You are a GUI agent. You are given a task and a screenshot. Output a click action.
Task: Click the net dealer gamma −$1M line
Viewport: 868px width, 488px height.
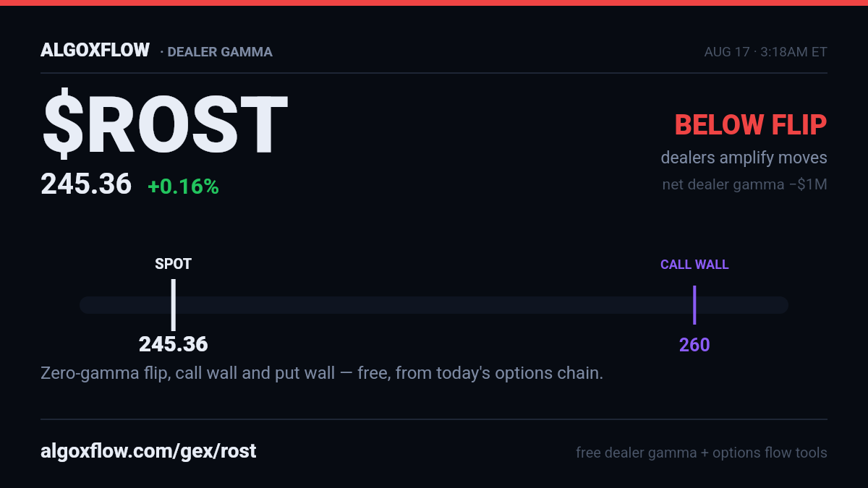(744, 184)
